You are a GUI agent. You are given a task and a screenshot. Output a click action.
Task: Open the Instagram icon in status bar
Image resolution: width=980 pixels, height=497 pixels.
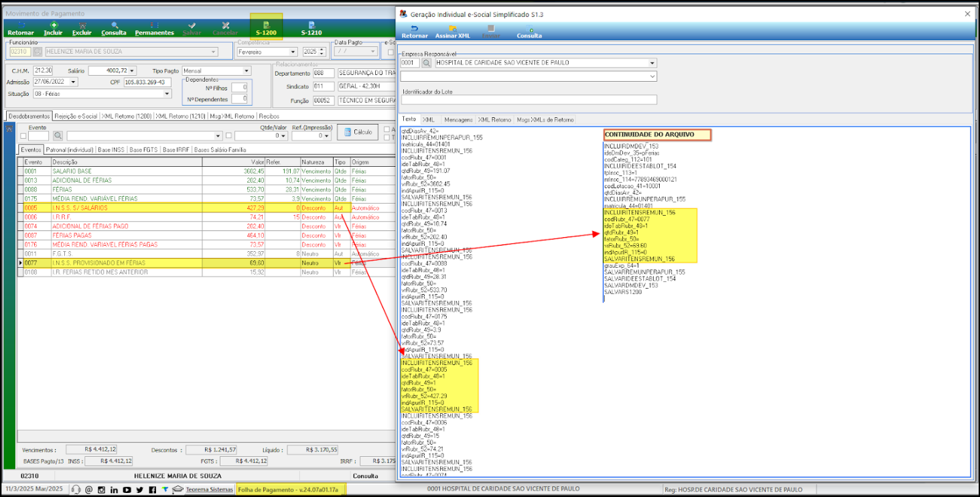101,490
